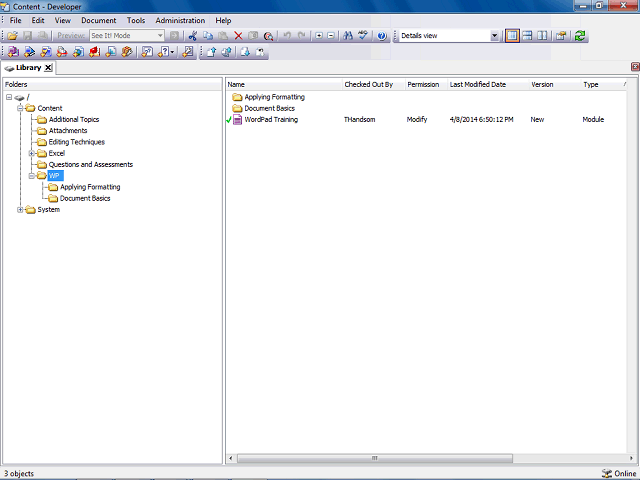Click the Copy icon in the toolbar
The width and height of the screenshot is (640, 480).
[208, 36]
